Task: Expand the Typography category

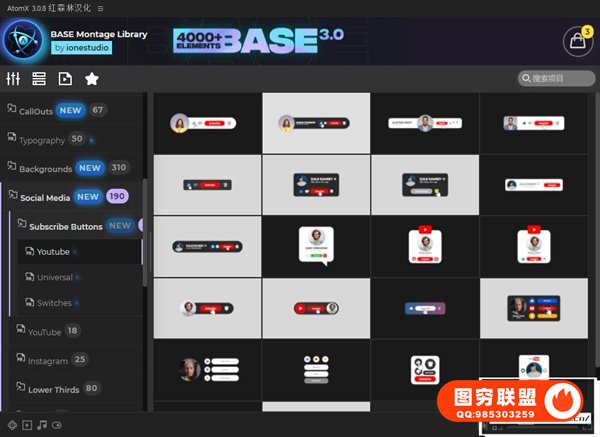Action: tap(42, 140)
